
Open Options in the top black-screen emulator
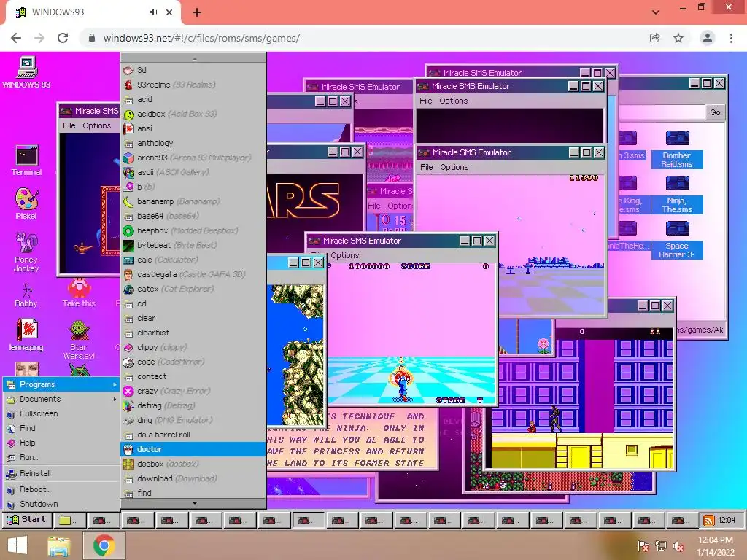(453, 101)
